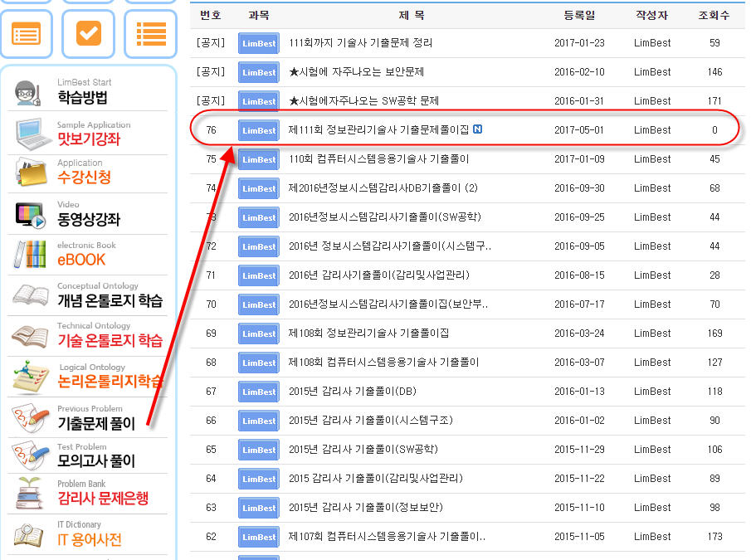Open 2015년 감리사 기출풀이(DB) post

(x=353, y=392)
